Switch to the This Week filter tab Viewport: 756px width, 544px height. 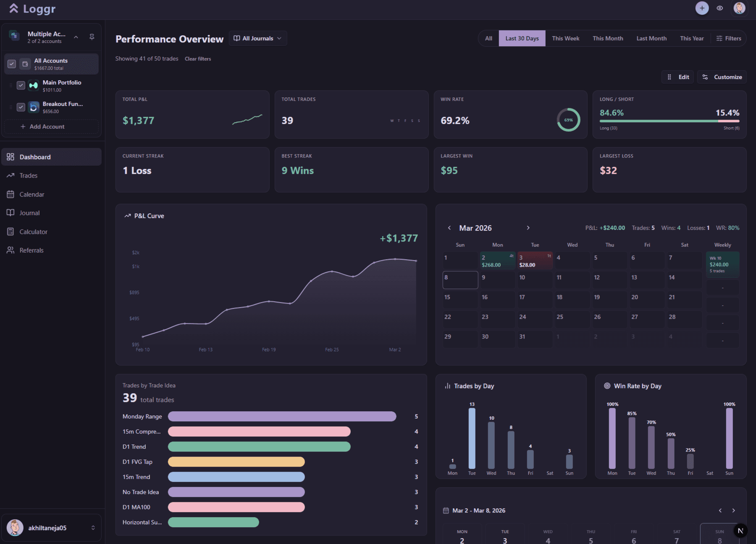(x=565, y=38)
